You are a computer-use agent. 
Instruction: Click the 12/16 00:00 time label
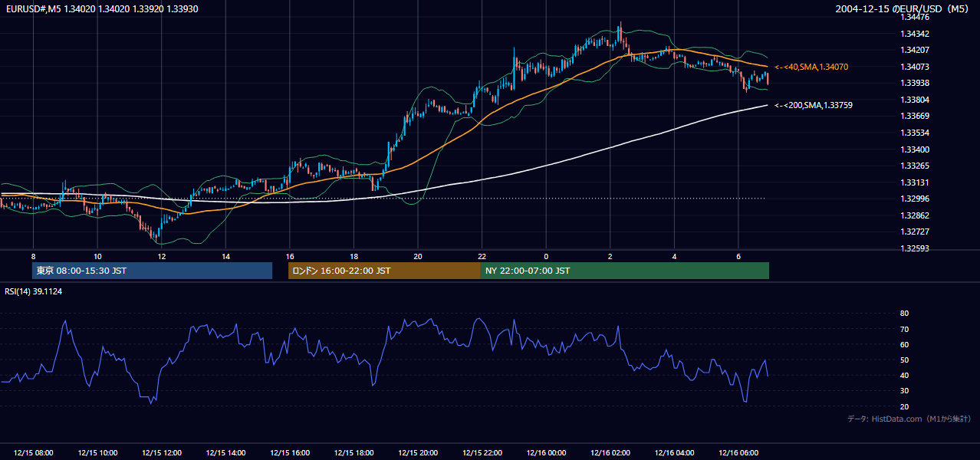(546, 453)
